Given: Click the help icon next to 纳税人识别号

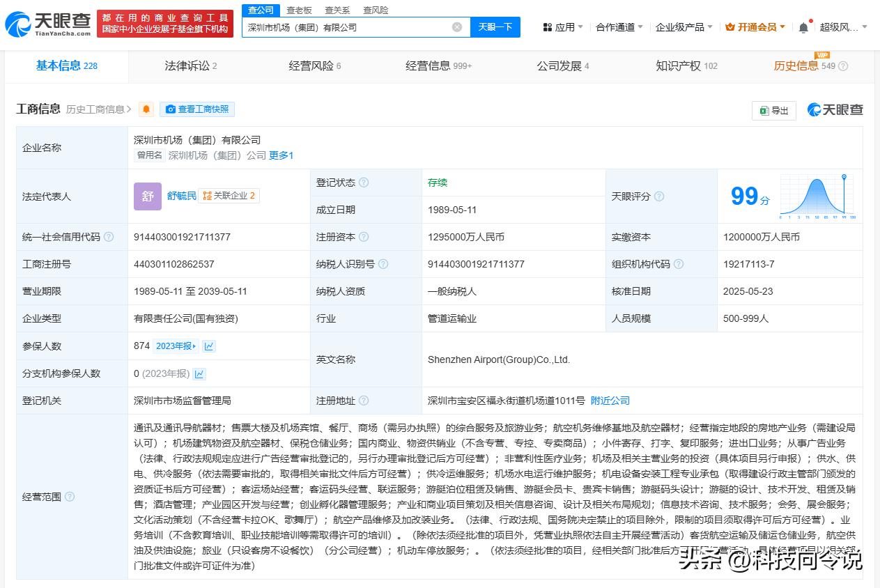Looking at the screenshot, I should (x=383, y=264).
